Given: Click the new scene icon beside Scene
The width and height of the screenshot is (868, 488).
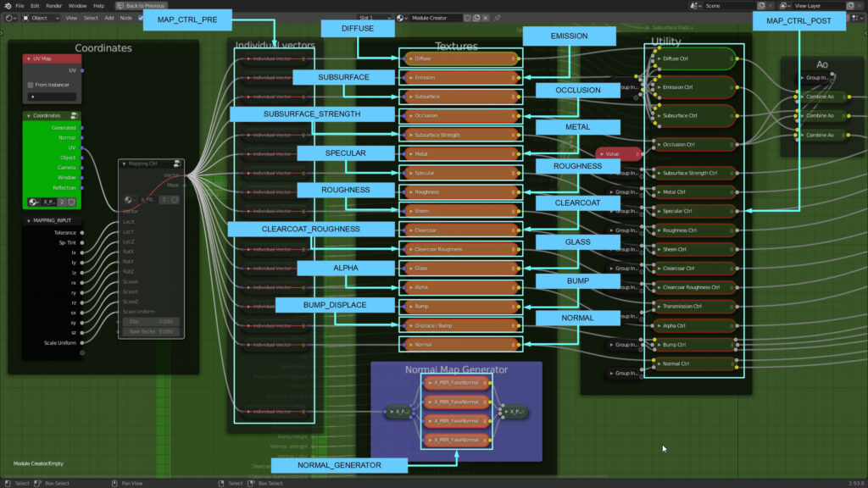Looking at the screenshot, I should [x=761, y=6].
